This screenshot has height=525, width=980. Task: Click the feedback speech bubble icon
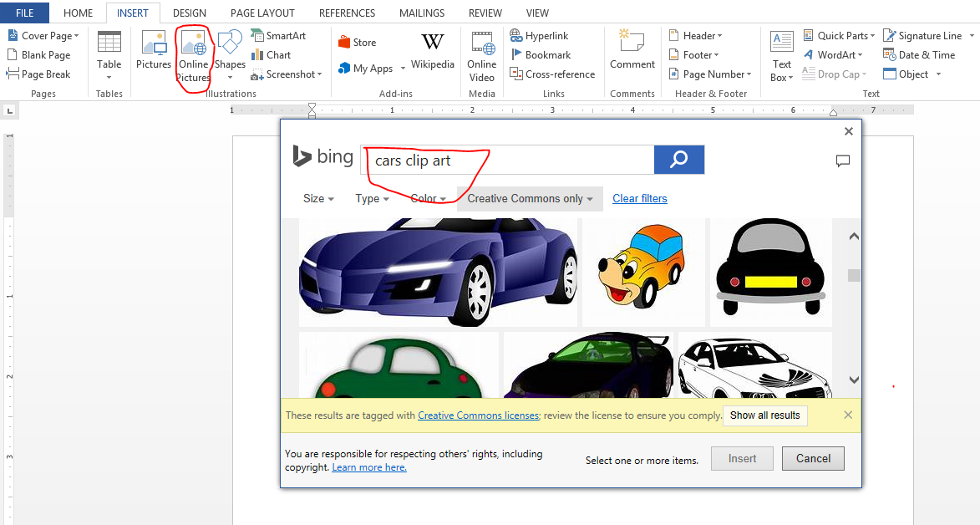[843, 161]
